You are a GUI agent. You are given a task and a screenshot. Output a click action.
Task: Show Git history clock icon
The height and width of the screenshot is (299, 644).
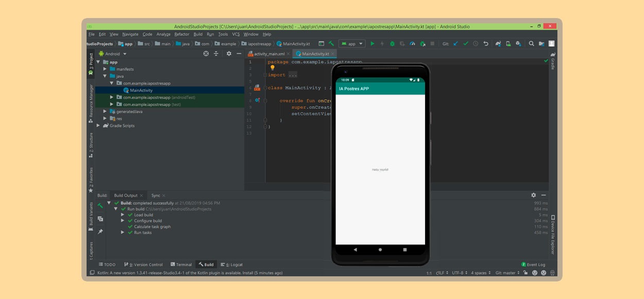click(x=476, y=44)
